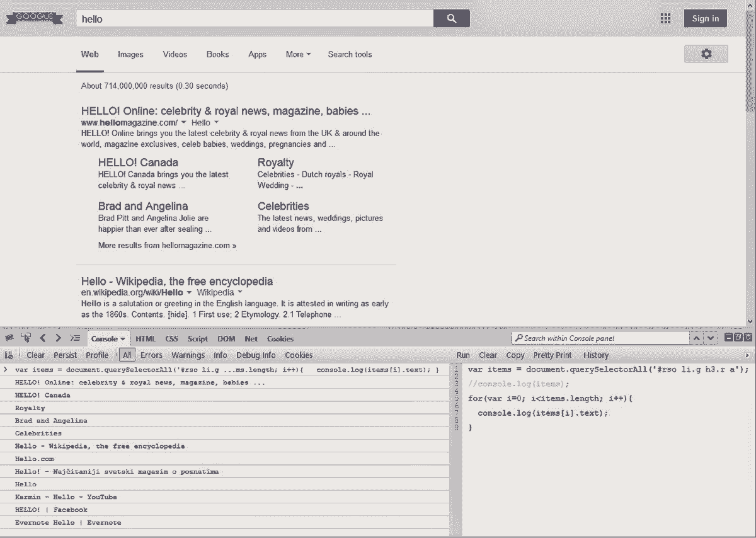
Task: Click the break on all errors icon
Action: point(9,355)
